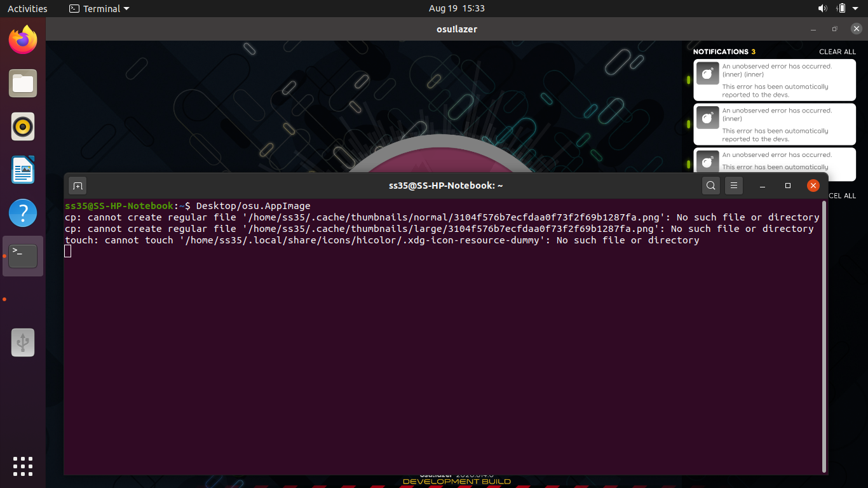The height and width of the screenshot is (488, 868).
Task: Click the touch: cannot touch error line
Action: [382, 240]
